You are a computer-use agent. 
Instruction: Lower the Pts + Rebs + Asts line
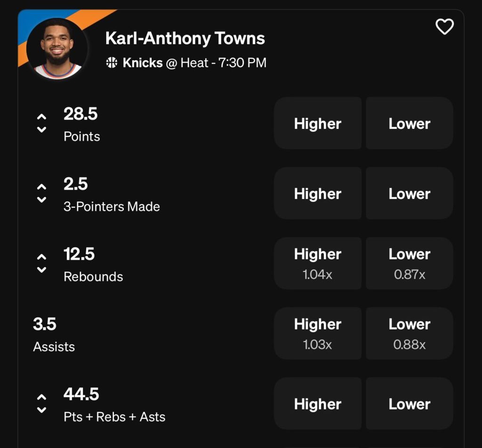point(42,410)
